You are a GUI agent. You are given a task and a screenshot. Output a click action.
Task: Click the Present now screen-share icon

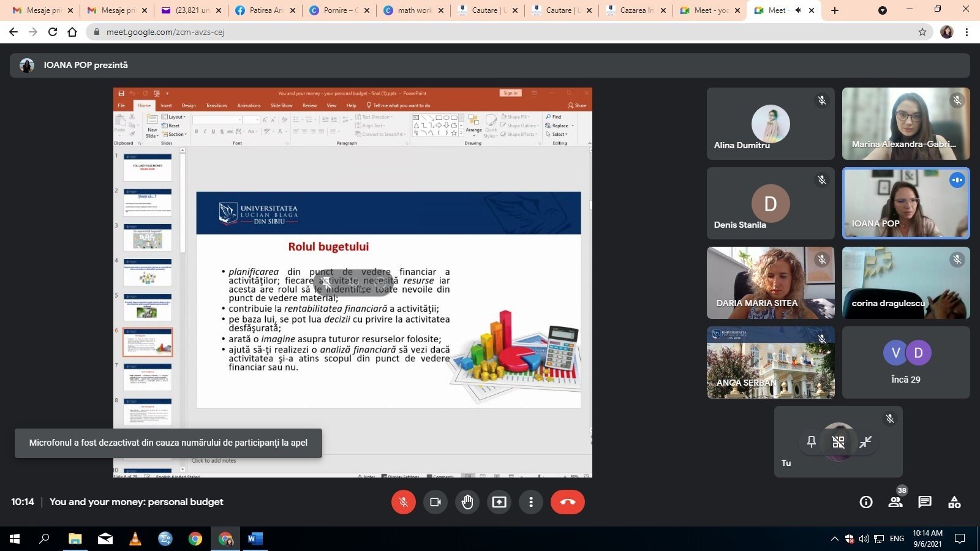pos(499,502)
